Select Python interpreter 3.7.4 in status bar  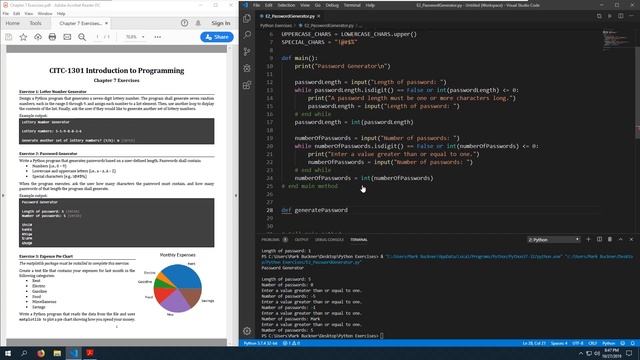(260, 343)
